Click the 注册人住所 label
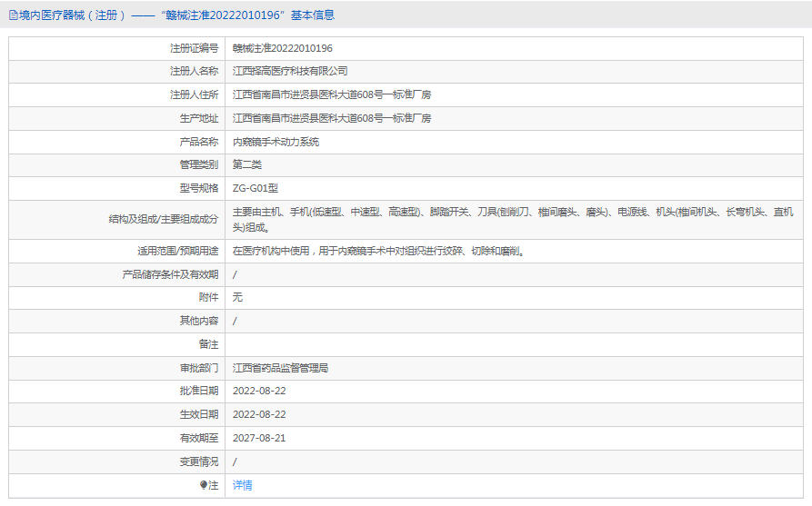812x506 pixels. [x=195, y=94]
